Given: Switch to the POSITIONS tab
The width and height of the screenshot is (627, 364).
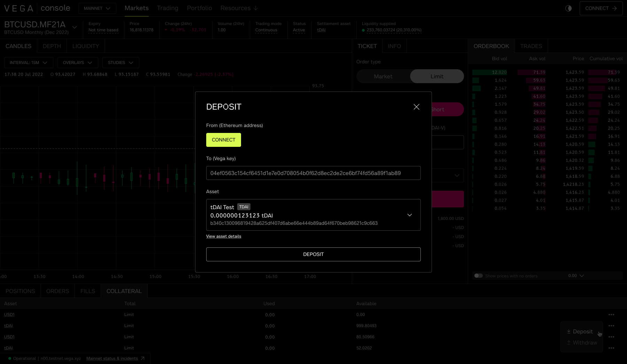Looking at the screenshot, I should click(20, 291).
